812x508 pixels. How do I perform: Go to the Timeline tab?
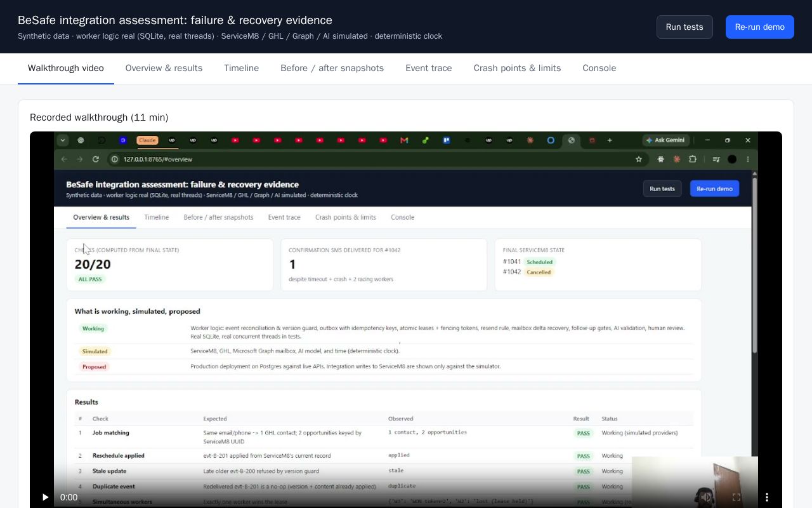(241, 69)
